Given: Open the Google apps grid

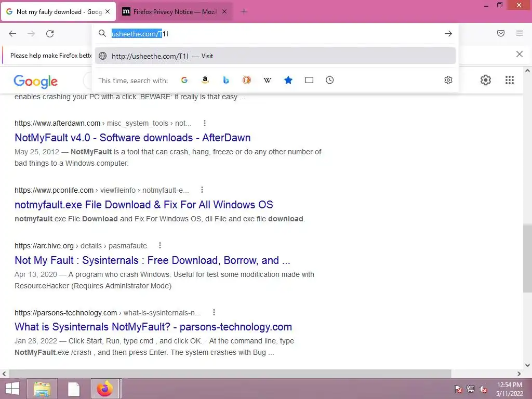Looking at the screenshot, I should tap(510, 80).
